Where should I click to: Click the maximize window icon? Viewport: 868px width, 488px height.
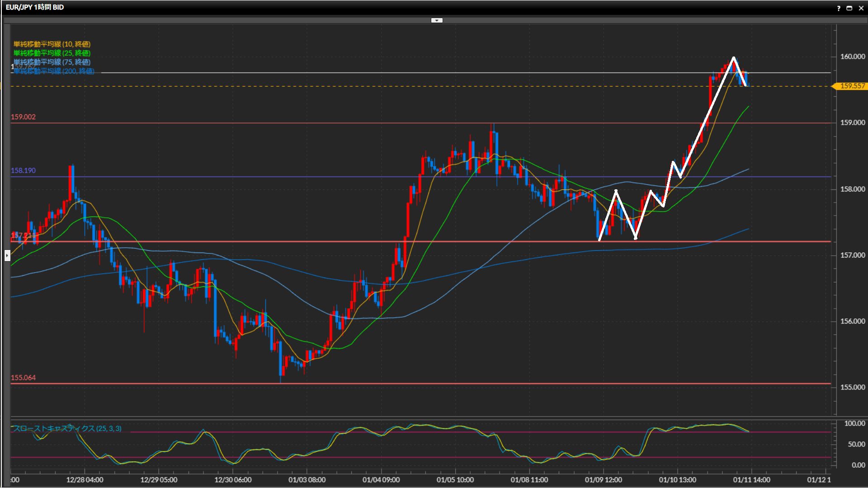tap(849, 8)
